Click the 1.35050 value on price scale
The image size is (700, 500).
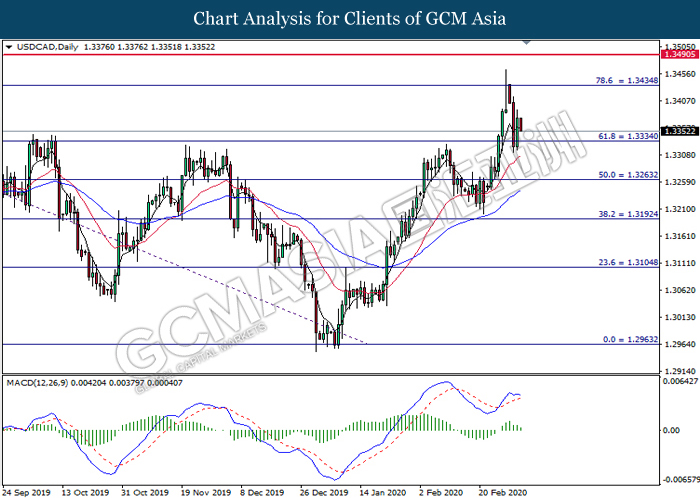(679, 46)
